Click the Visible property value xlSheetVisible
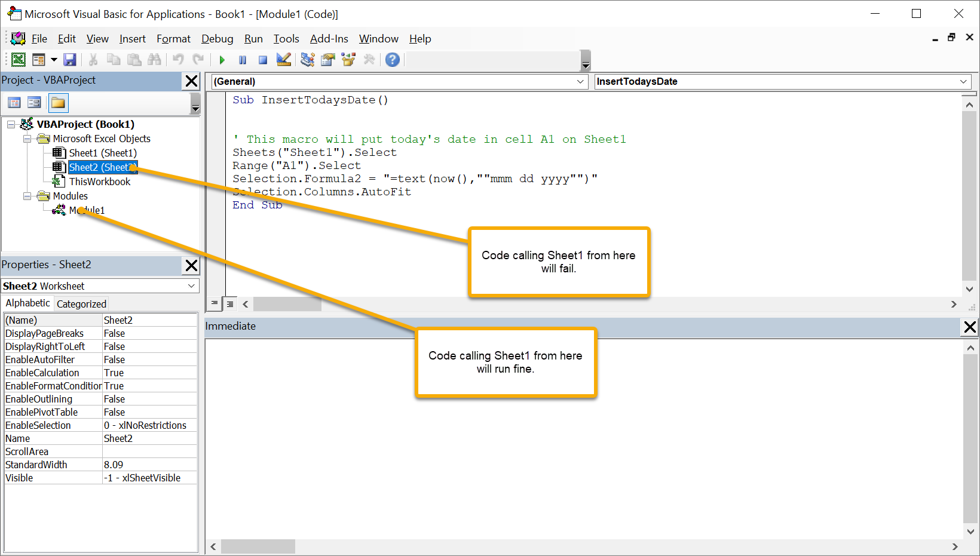This screenshot has width=980, height=556. pos(150,478)
